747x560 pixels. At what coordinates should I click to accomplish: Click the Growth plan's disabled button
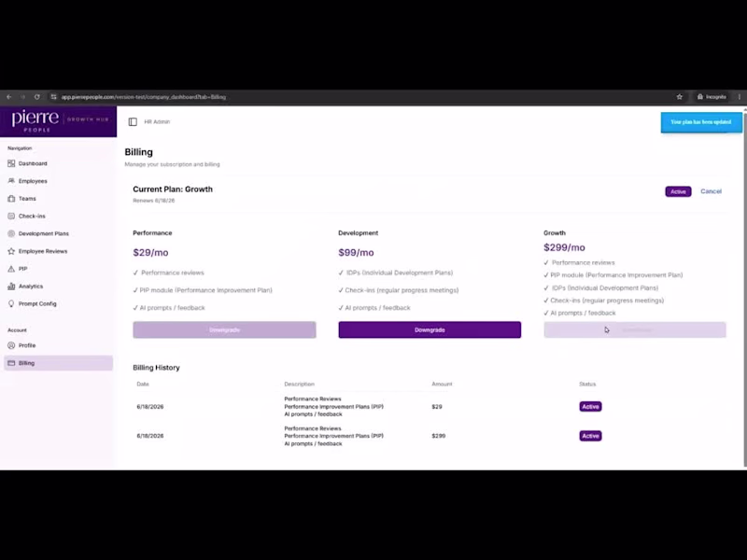click(635, 330)
